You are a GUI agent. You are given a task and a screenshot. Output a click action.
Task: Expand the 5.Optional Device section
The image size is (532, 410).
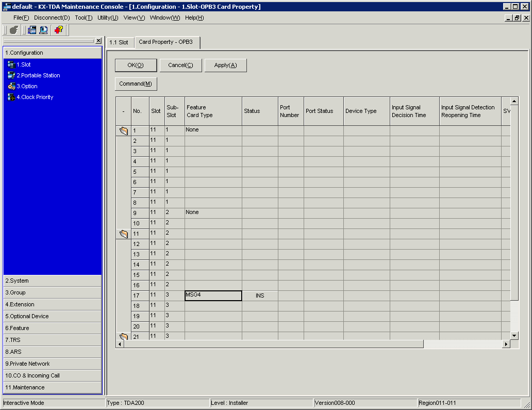53,316
